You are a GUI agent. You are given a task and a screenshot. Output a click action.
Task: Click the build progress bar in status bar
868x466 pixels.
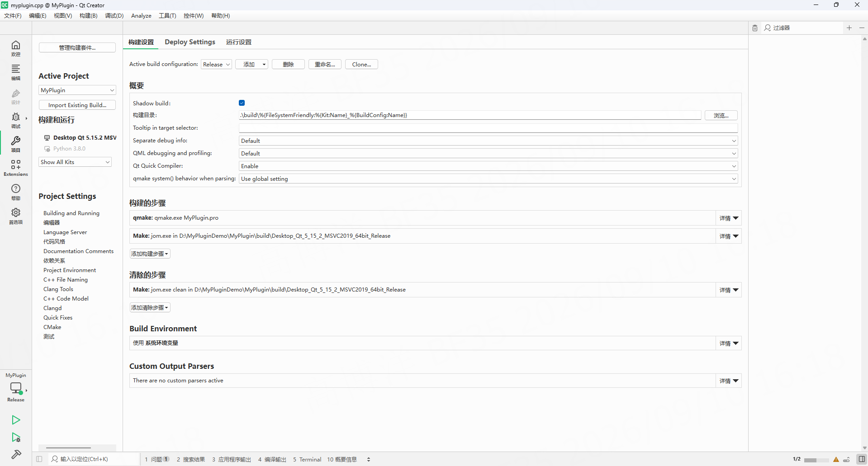tap(816, 460)
